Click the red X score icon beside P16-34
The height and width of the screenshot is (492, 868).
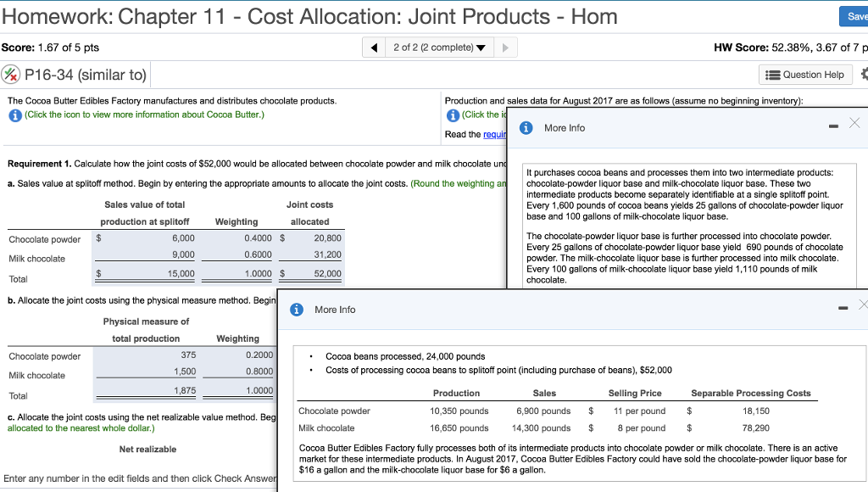tap(13, 75)
